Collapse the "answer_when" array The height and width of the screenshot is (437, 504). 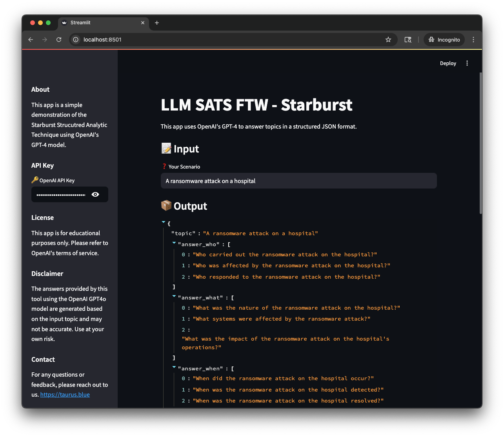[x=174, y=367]
